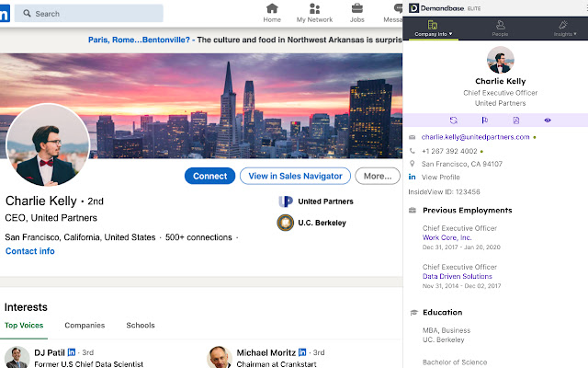Open the Contact info link
This screenshot has height=368, width=588.
[30, 251]
